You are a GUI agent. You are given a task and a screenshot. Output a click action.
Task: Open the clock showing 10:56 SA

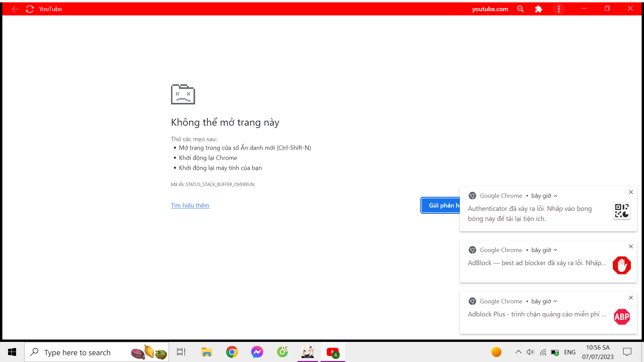click(598, 352)
